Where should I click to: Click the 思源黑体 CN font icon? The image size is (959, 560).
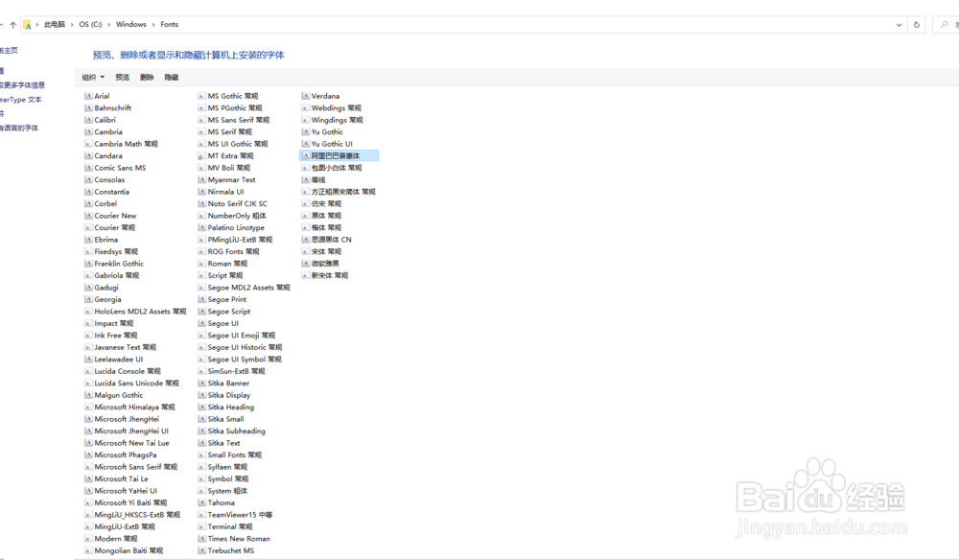[306, 240]
